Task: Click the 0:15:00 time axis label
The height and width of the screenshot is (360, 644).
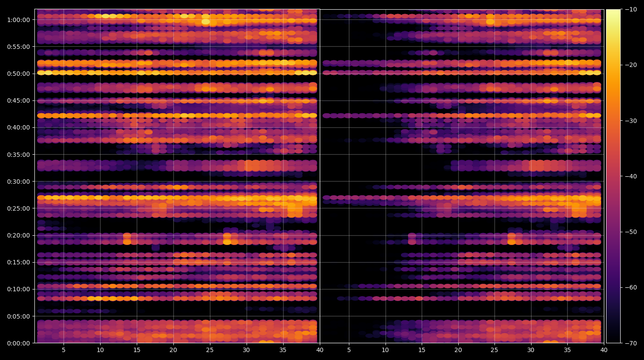Action: click(19, 262)
